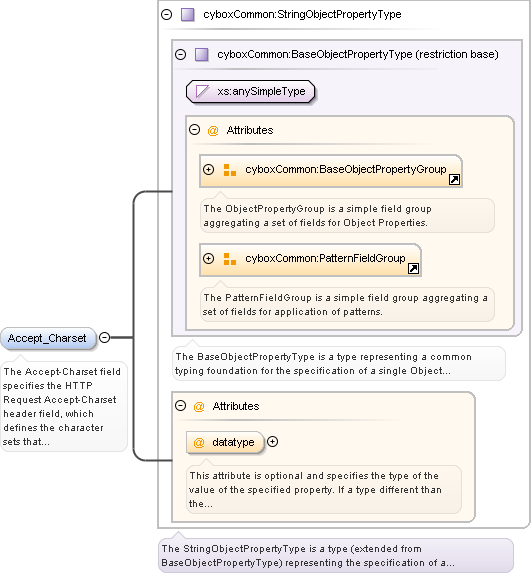Click the xs:anySimpleType triangle icon
Image resolution: width=532 pixels, height=576 pixels.
[x=202, y=91]
